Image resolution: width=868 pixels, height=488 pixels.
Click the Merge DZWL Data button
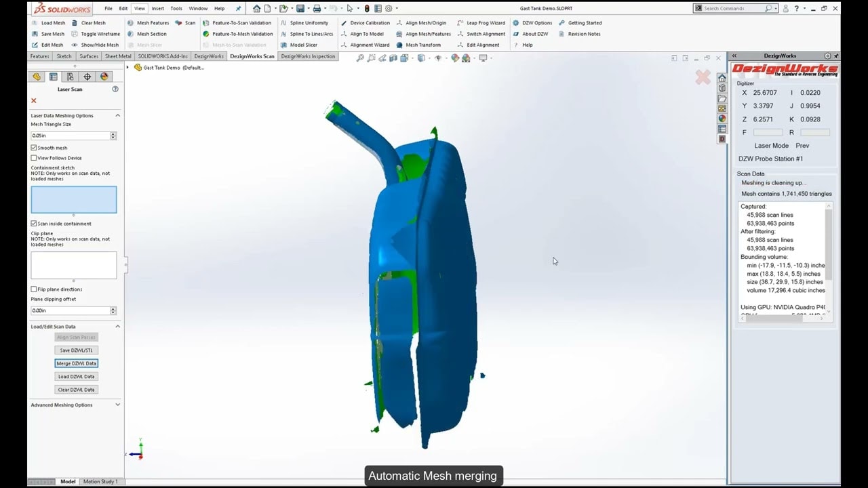(77, 363)
